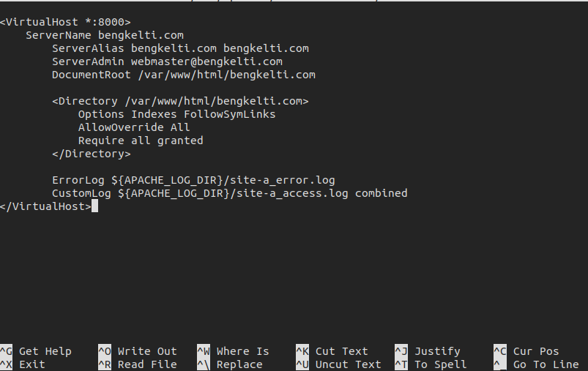This screenshot has width=588, height=371.
Task: Click the ^T To Spell shortcut
Action: click(431, 364)
